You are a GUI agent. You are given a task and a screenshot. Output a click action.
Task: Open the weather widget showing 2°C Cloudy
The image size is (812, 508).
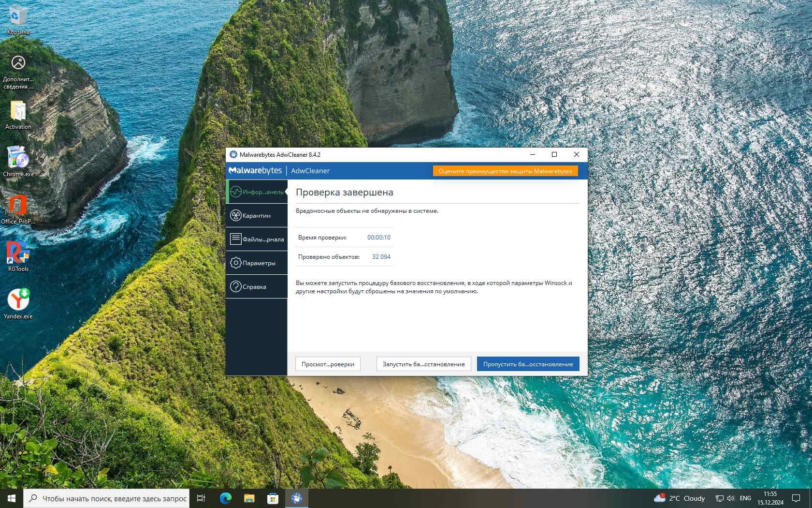point(680,498)
